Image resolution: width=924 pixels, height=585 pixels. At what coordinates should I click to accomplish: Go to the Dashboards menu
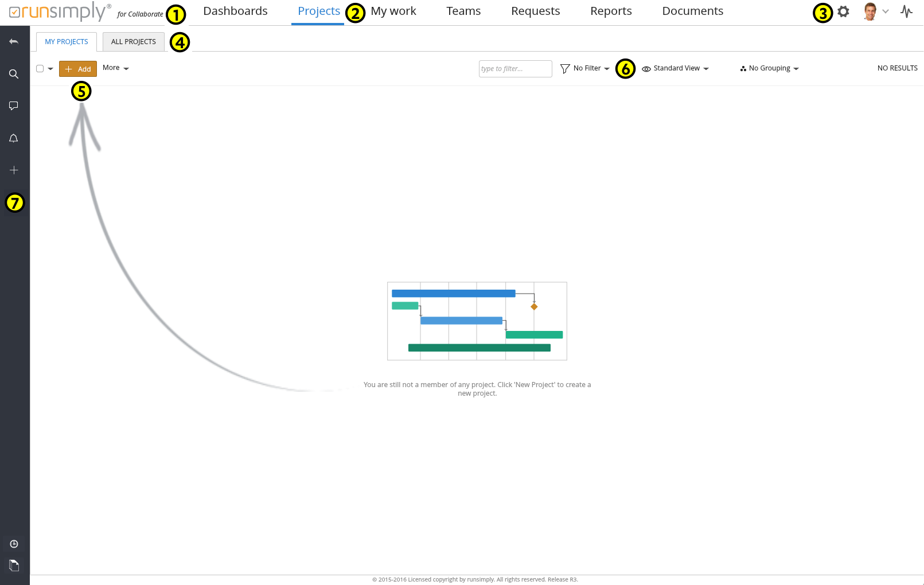(235, 11)
